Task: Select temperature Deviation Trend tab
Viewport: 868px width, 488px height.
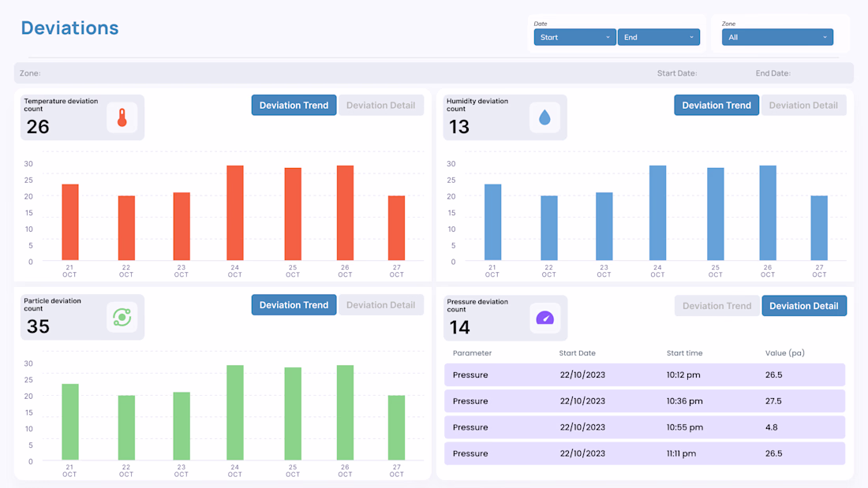Action: 294,105
